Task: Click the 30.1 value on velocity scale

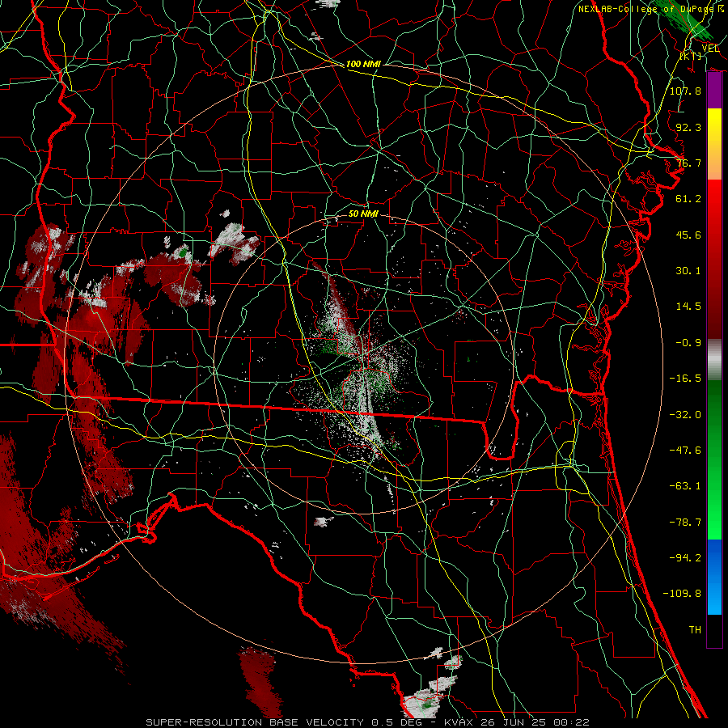Action: tap(688, 271)
